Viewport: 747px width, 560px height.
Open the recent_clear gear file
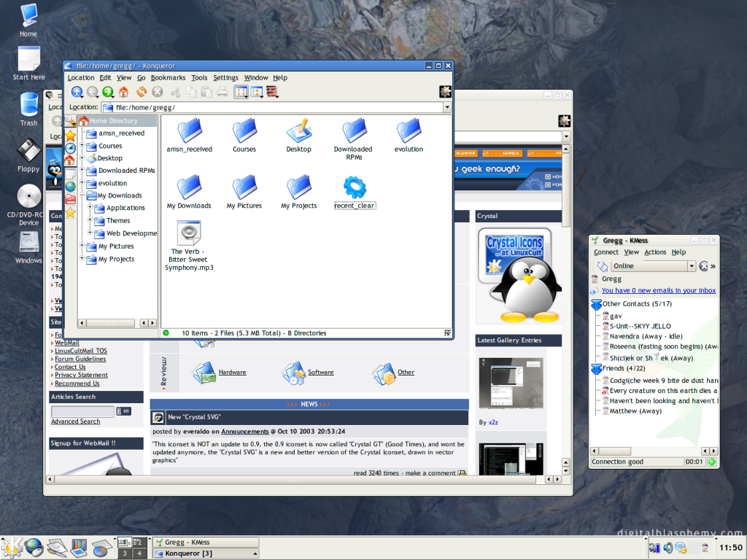[355, 192]
